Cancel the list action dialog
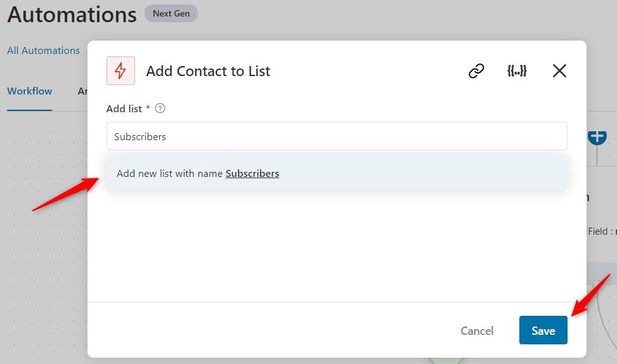The width and height of the screenshot is (617, 364). click(x=477, y=330)
